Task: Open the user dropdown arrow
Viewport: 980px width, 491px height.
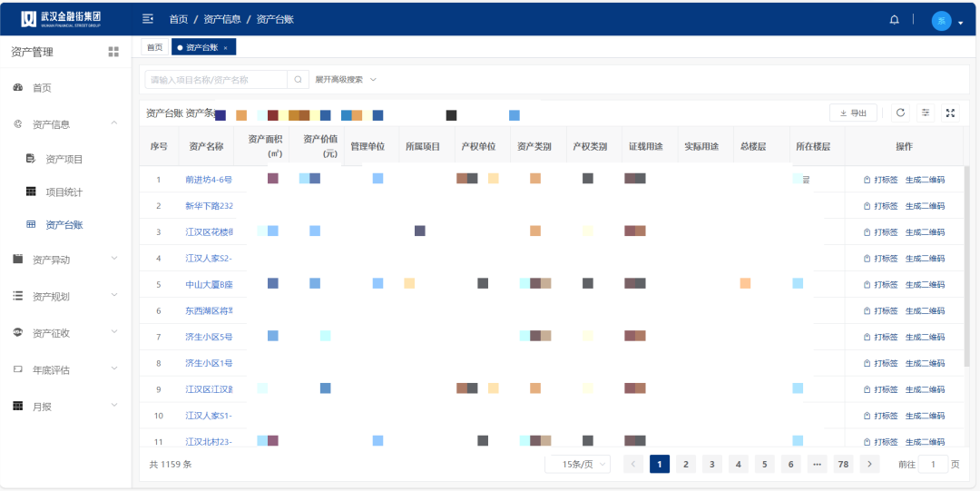Action: (961, 23)
